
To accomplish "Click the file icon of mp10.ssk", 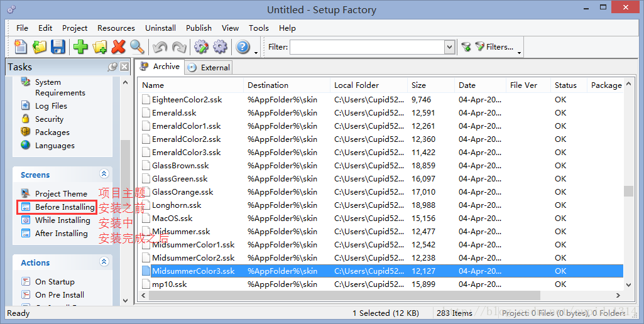I will click(146, 284).
